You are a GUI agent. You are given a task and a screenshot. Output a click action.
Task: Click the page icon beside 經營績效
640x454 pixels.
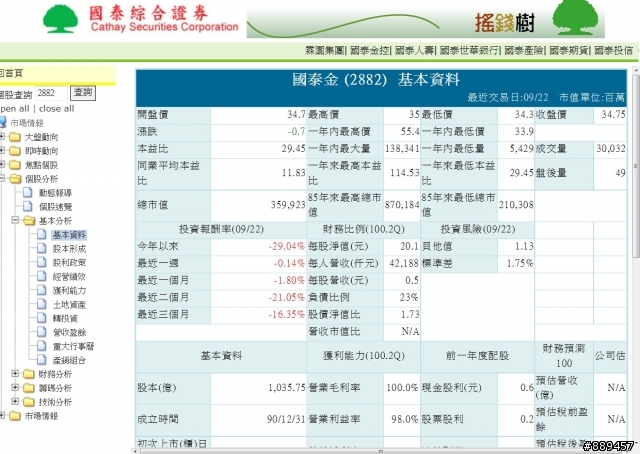pos(42,276)
